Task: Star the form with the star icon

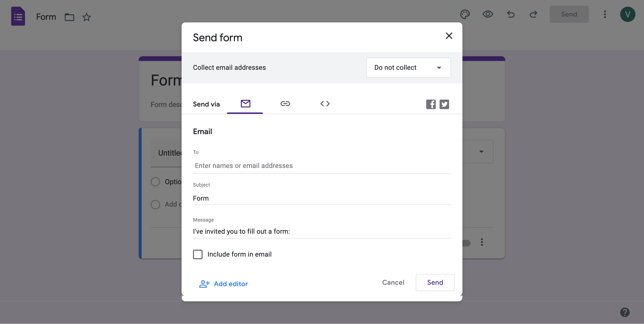Action: click(x=86, y=17)
